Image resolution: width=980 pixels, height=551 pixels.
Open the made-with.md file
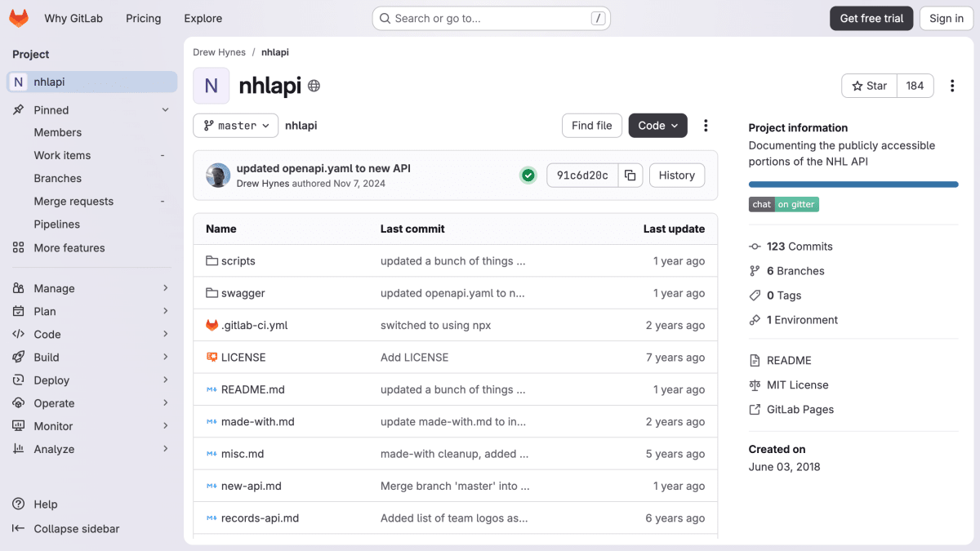point(257,422)
